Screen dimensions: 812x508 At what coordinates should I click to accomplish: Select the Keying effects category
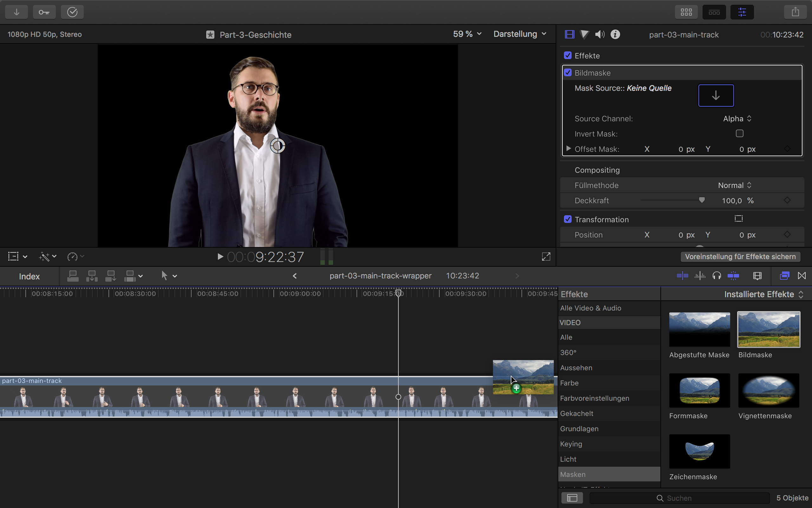[x=609, y=444]
